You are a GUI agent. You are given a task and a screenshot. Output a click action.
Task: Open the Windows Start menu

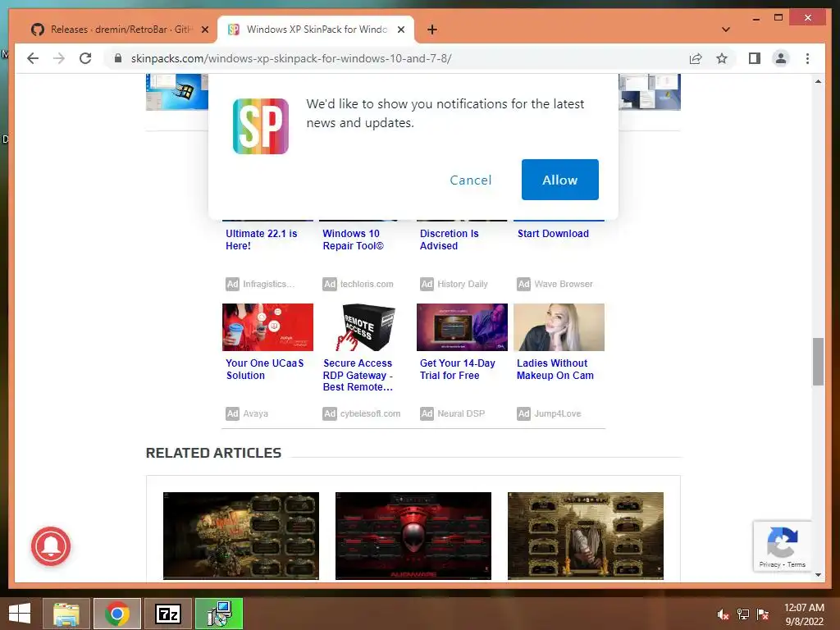coord(20,614)
